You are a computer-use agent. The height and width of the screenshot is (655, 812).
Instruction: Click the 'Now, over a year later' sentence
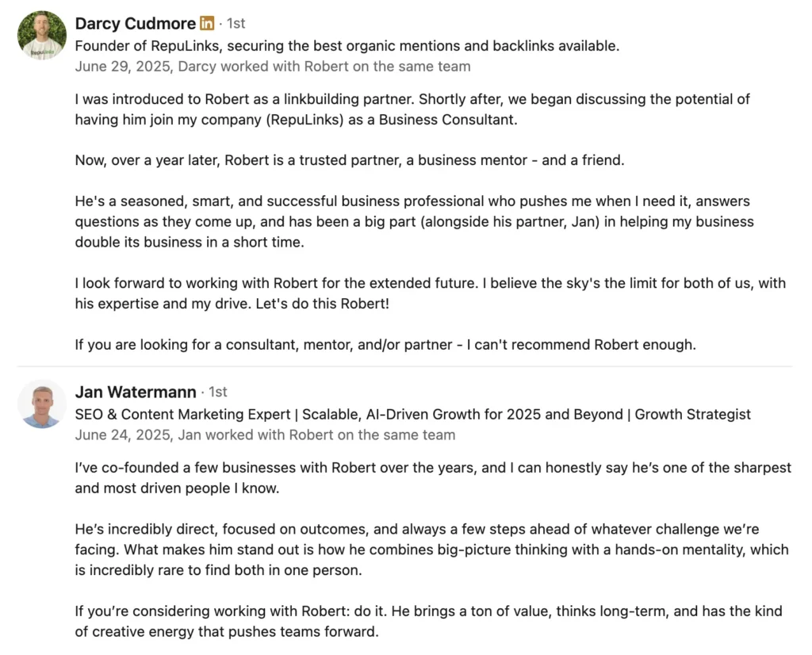(x=350, y=160)
